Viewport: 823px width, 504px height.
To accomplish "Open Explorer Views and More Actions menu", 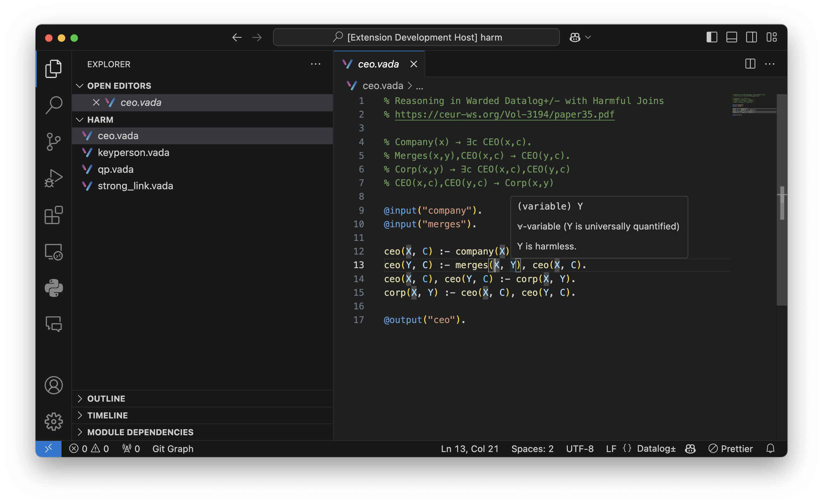I will (316, 64).
